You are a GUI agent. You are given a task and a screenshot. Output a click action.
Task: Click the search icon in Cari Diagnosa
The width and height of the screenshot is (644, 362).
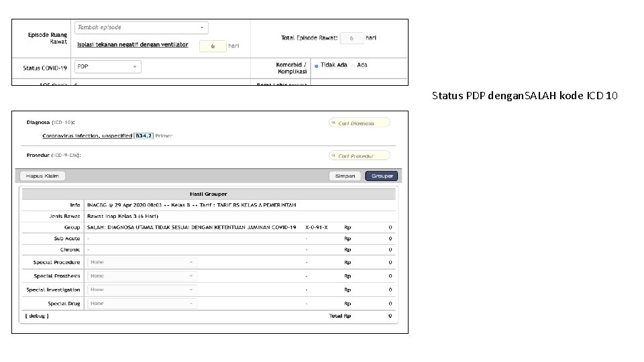click(333, 123)
